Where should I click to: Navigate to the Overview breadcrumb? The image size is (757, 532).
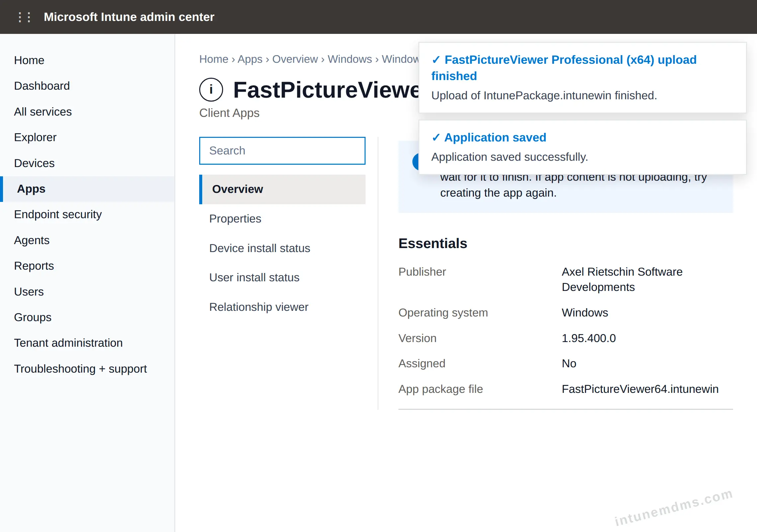click(x=295, y=59)
